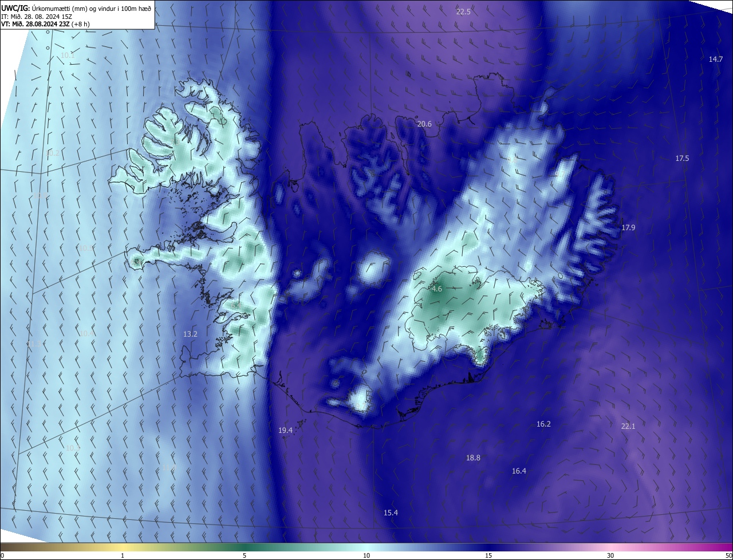Click the 15.4 value label
This screenshot has width=733, height=560.
pos(391,513)
